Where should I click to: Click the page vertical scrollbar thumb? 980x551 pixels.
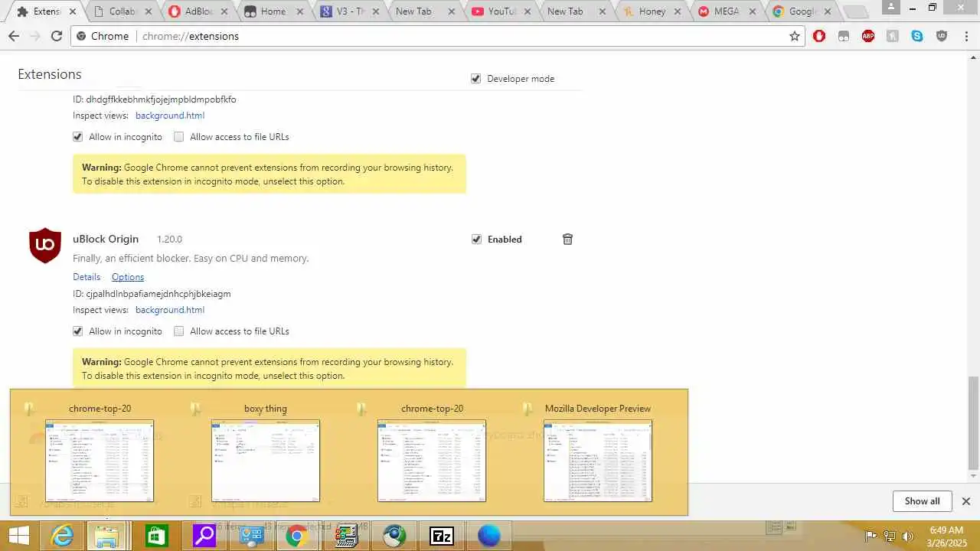point(973,422)
